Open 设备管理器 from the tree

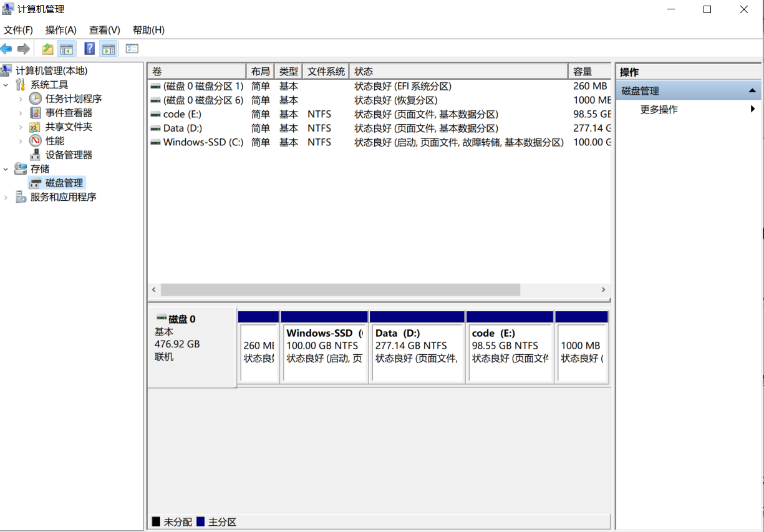pos(69,155)
